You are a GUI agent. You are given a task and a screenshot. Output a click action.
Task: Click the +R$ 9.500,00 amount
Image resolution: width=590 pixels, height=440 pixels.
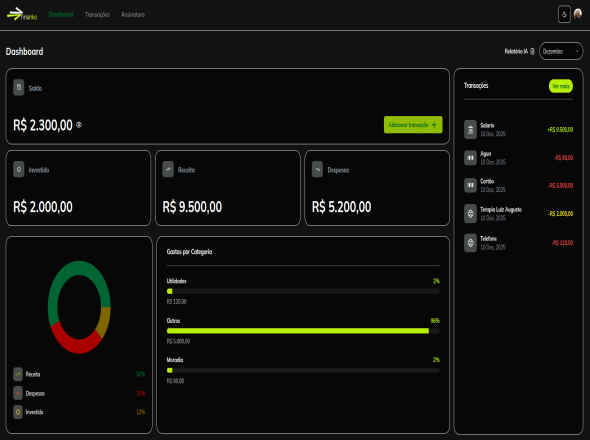click(560, 130)
